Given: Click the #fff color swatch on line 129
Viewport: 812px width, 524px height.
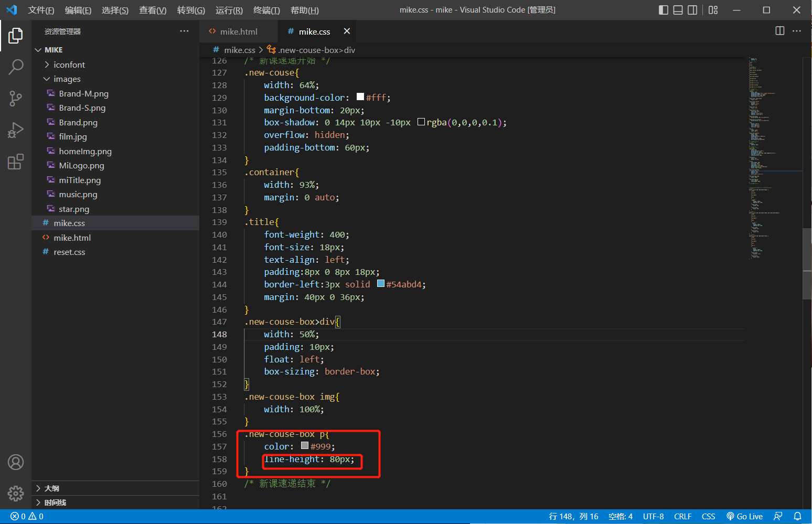Looking at the screenshot, I should coord(360,97).
